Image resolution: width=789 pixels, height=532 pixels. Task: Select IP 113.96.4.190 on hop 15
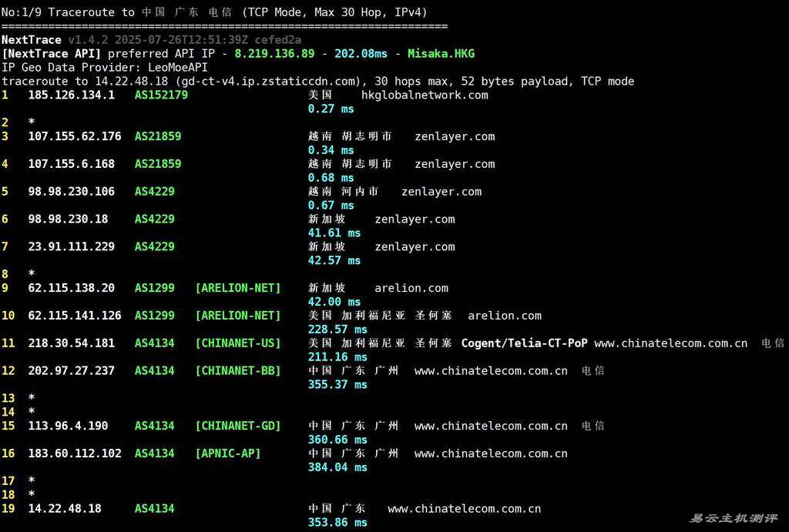[68, 426]
